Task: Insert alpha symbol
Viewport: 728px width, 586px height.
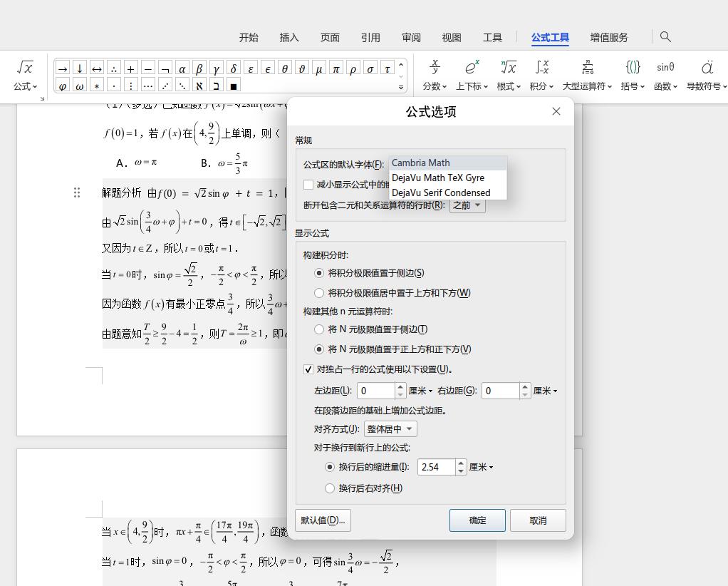Action: click(182, 68)
